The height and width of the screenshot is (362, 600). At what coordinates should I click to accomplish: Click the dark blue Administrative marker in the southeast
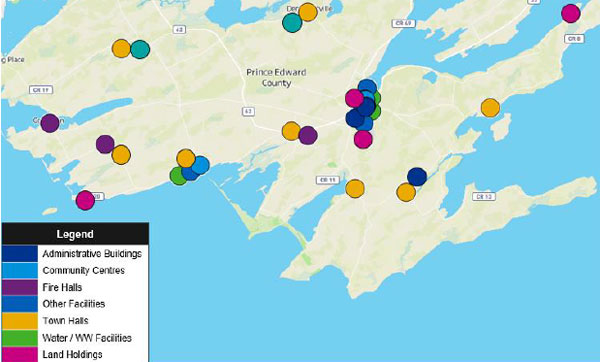pyautogui.click(x=417, y=177)
